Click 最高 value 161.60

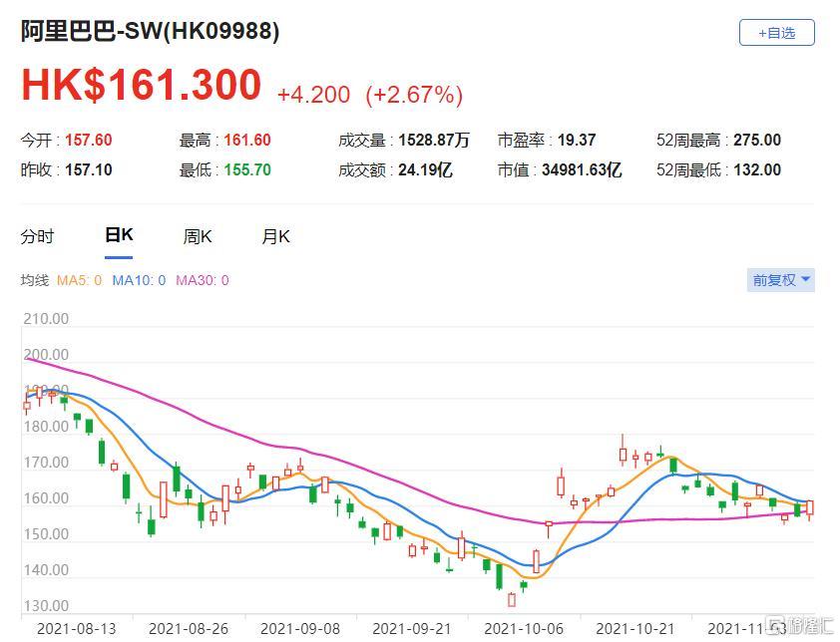(x=247, y=141)
